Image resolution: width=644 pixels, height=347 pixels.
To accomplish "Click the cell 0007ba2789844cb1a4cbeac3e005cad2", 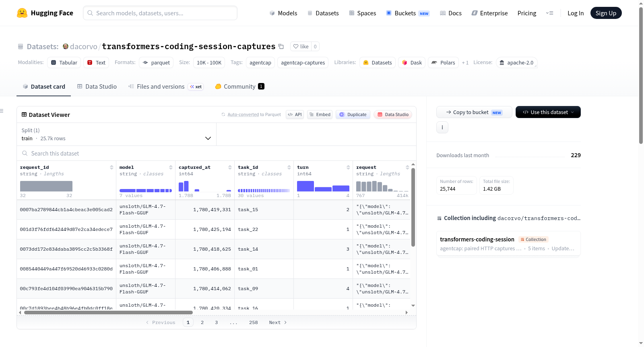I will pyautogui.click(x=66, y=210).
